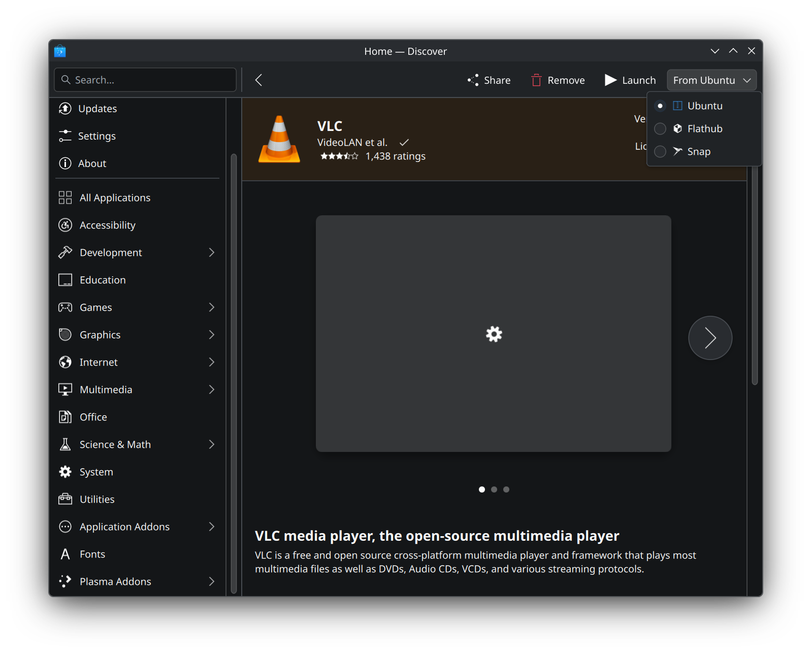
Task: Expand the Plasma Addons chevron
Action: [212, 581]
